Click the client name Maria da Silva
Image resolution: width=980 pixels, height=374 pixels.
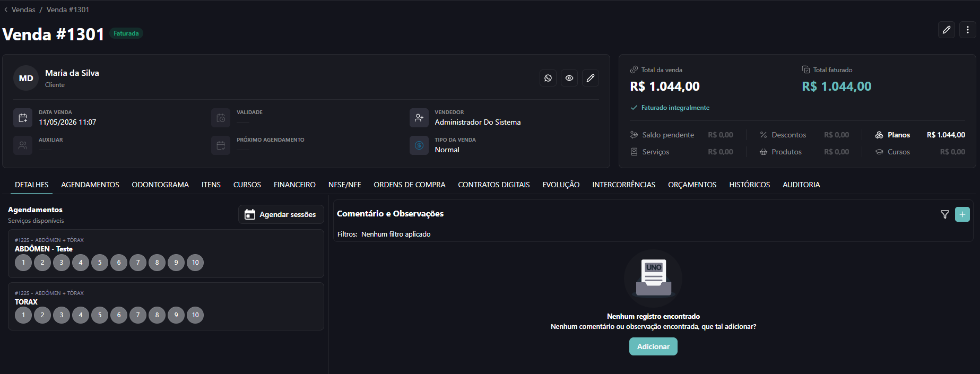(72, 73)
